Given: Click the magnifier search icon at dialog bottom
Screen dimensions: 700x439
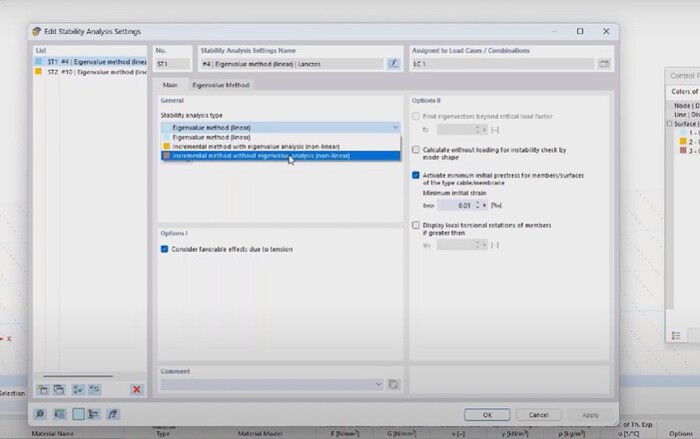Looking at the screenshot, I should pos(40,414).
